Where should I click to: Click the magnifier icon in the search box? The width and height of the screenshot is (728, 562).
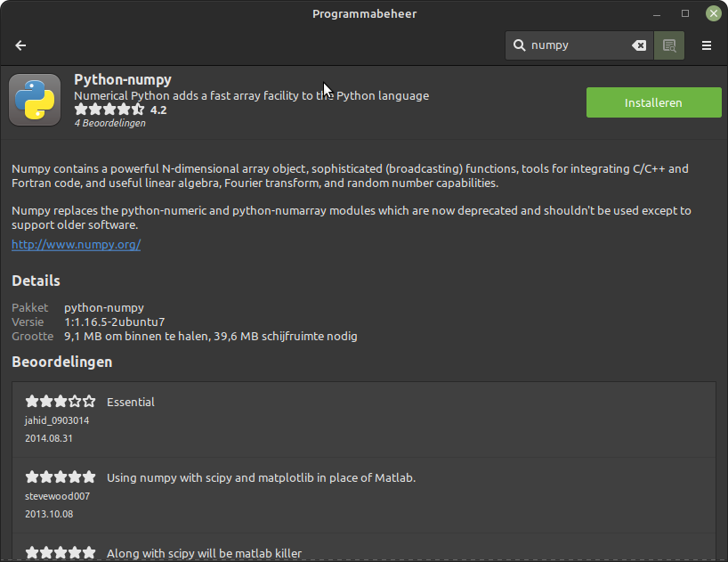point(519,45)
